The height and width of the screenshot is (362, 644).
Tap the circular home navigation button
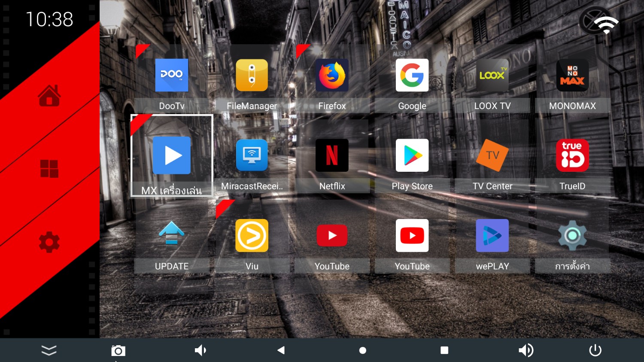[x=363, y=350]
